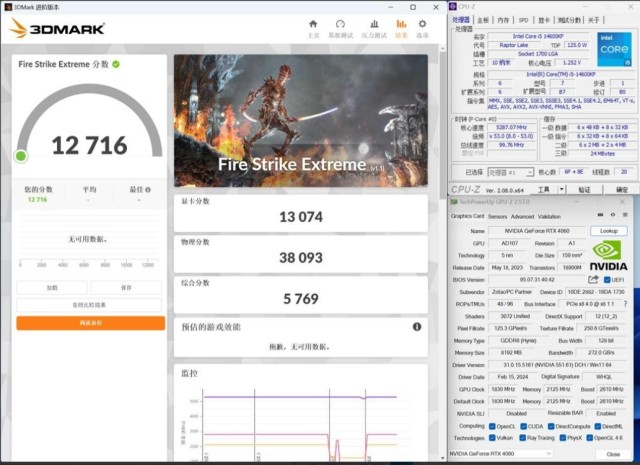Click the CPU-Z title bar app icon

453,7
